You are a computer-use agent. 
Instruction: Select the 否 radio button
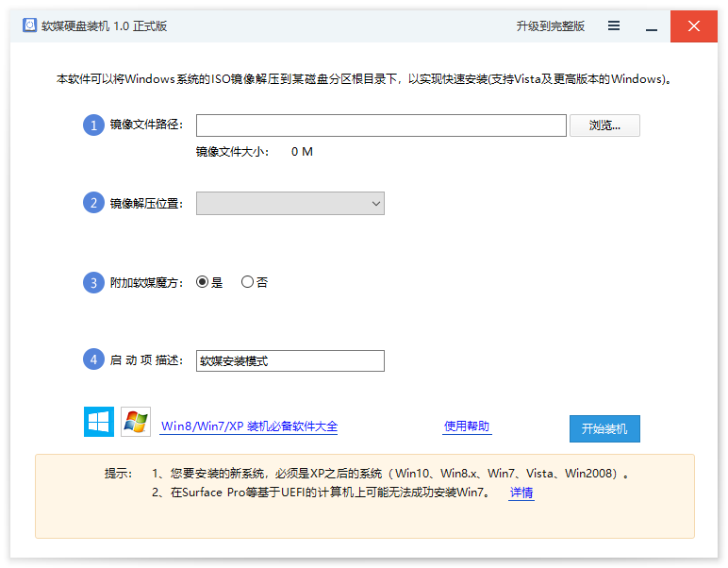pos(247,282)
